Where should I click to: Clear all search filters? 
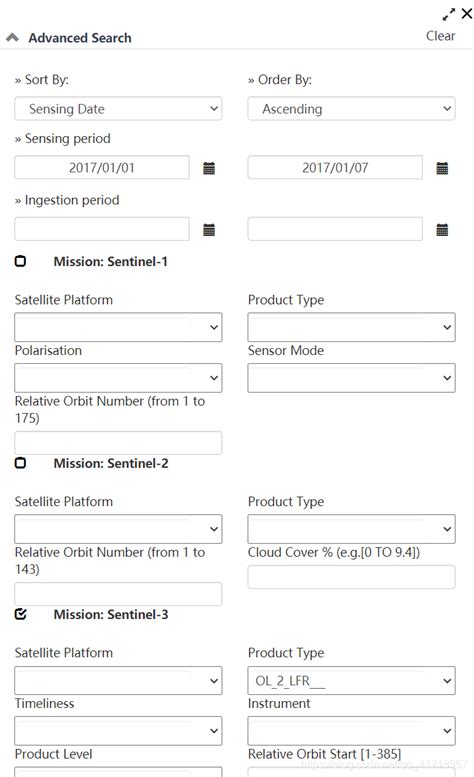coord(440,36)
